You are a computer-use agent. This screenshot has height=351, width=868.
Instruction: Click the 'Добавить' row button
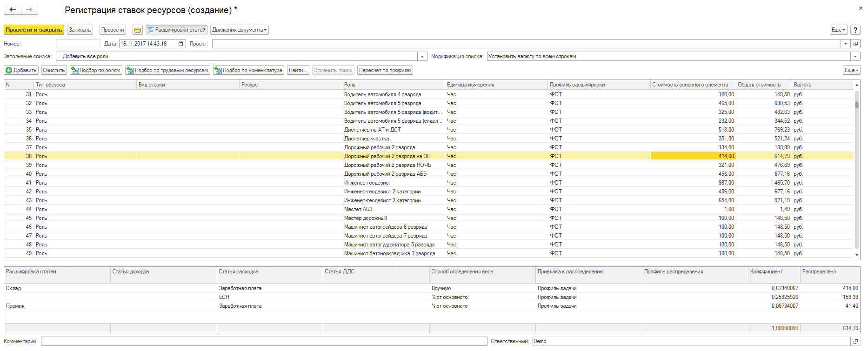click(21, 70)
